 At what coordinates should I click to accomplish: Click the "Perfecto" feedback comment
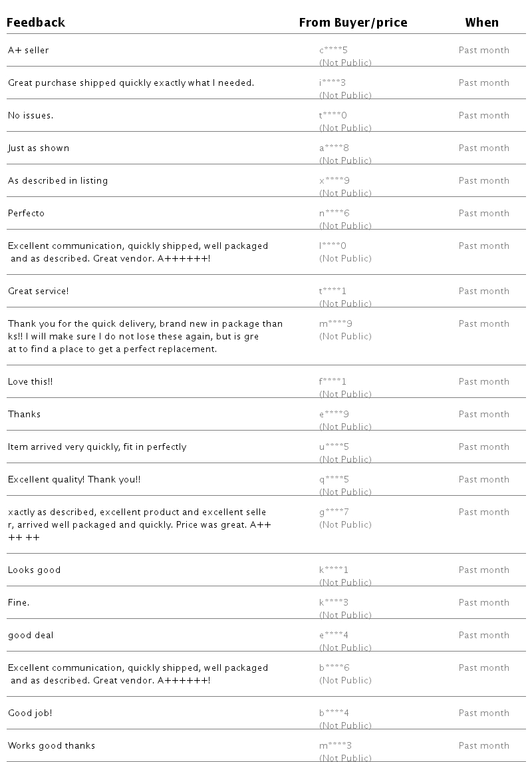pos(27,213)
